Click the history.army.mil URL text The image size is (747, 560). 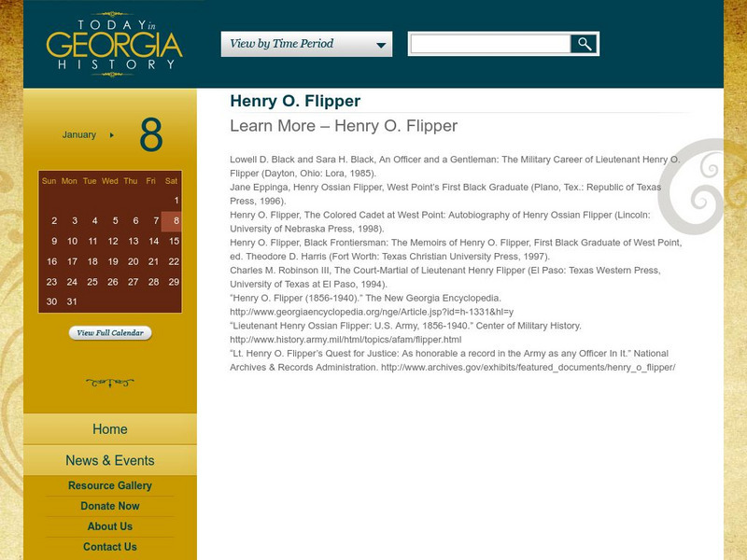point(345,340)
